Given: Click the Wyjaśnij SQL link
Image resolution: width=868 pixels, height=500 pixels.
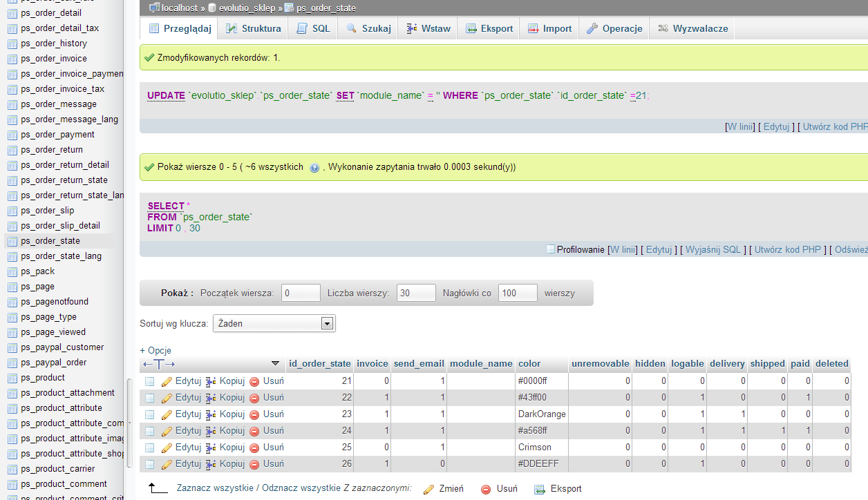Looking at the screenshot, I should pos(713,250).
